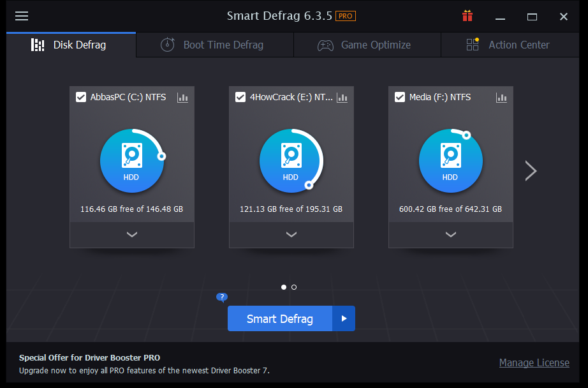Switch to Disk Defrag tab

click(x=71, y=45)
